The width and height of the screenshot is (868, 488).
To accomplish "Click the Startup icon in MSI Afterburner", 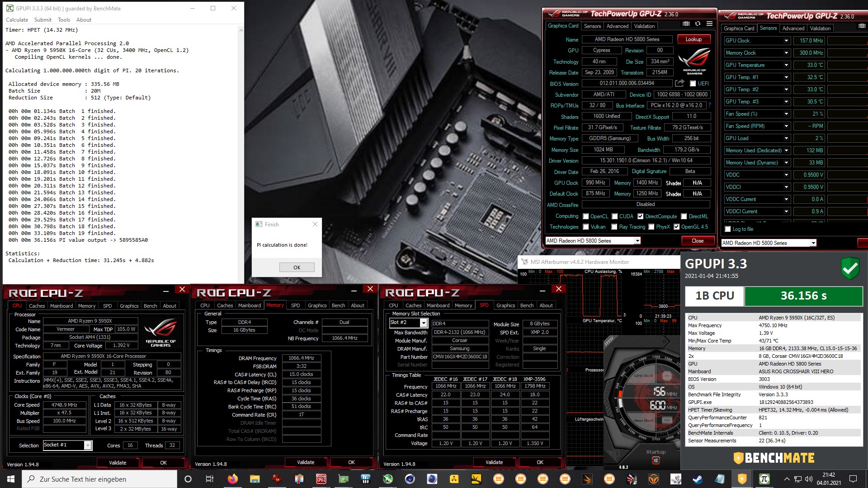I will [x=656, y=460].
